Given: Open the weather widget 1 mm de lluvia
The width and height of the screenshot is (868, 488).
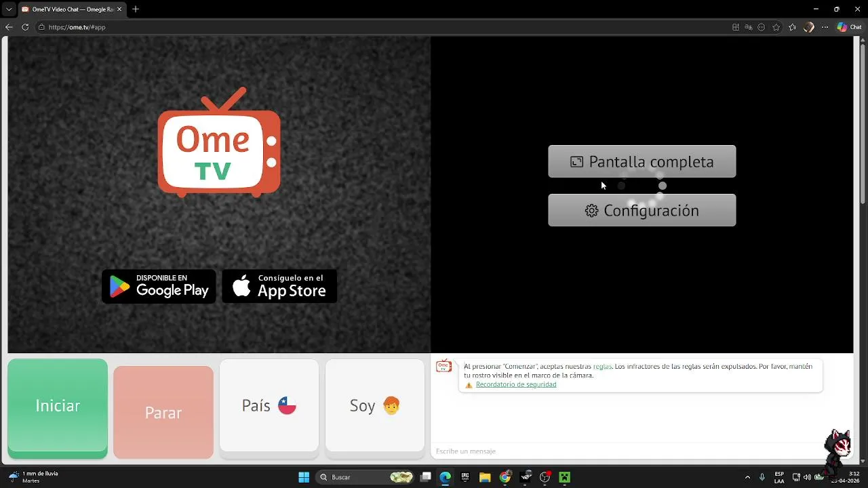Looking at the screenshot, I should (x=34, y=477).
